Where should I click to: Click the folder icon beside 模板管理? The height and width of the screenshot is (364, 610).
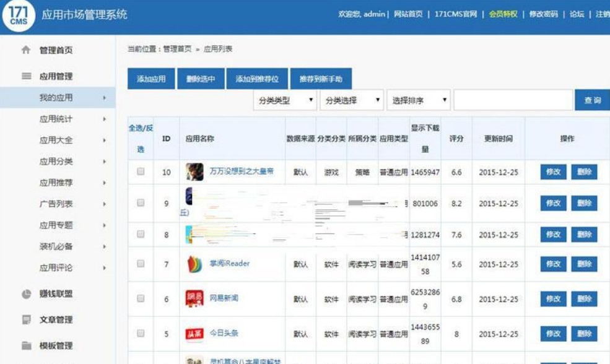click(x=26, y=346)
